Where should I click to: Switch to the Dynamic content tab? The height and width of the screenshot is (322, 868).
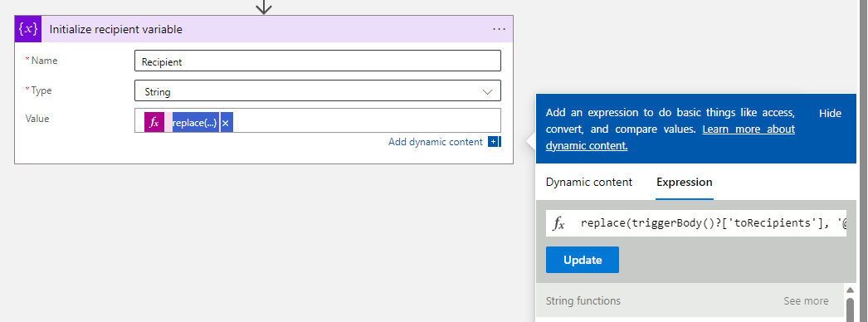589,182
